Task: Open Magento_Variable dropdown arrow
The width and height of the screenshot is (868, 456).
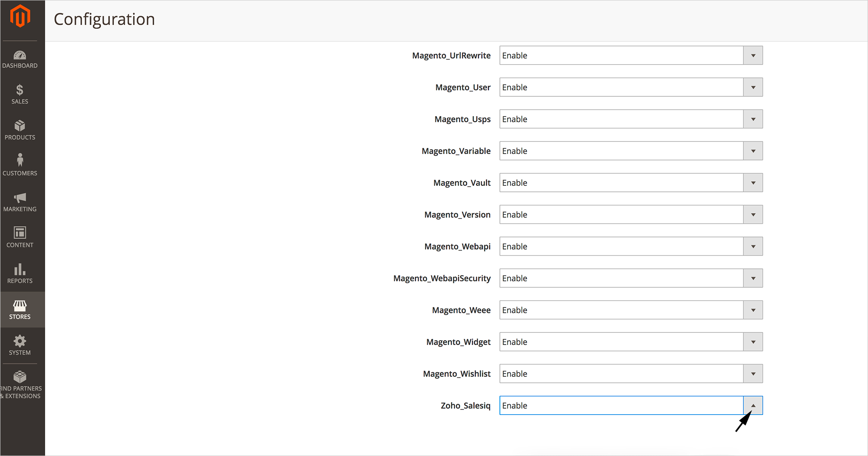Action: pos(753,151)
